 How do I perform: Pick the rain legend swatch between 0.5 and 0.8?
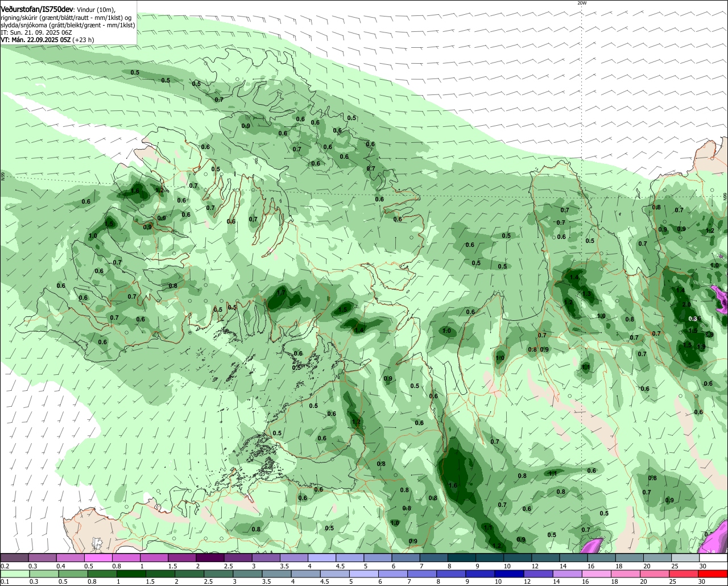click(x=73, y=574)
